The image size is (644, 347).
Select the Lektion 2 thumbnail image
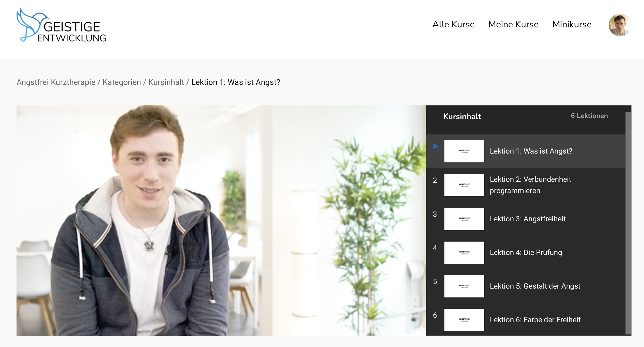coord(464,185)
